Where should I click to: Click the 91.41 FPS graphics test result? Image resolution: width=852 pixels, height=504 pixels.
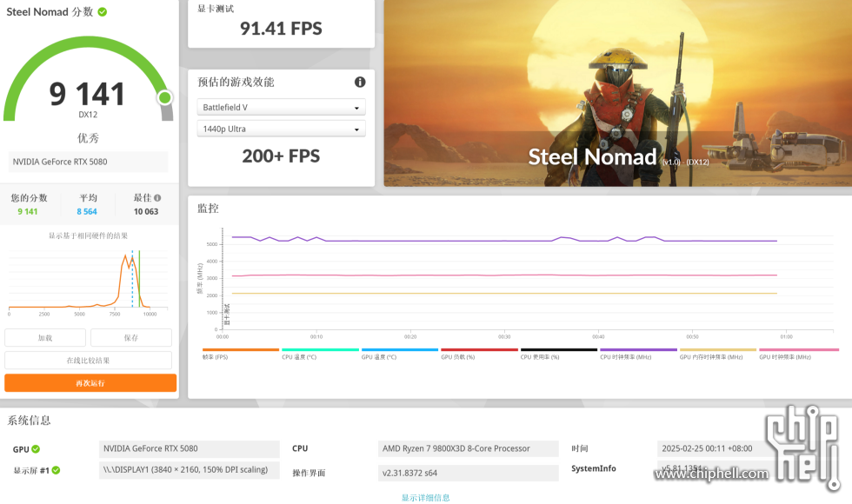point(281,28)
